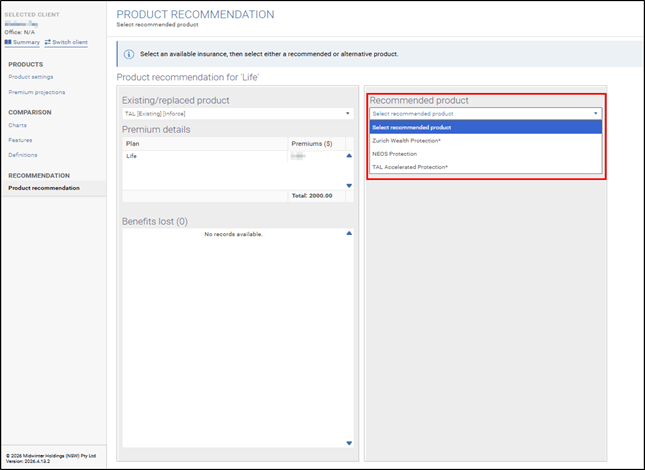The image size is (645, 470).
Task: Open the Charts comparison page
Action: pyautogui.click(x=18, y=125)
